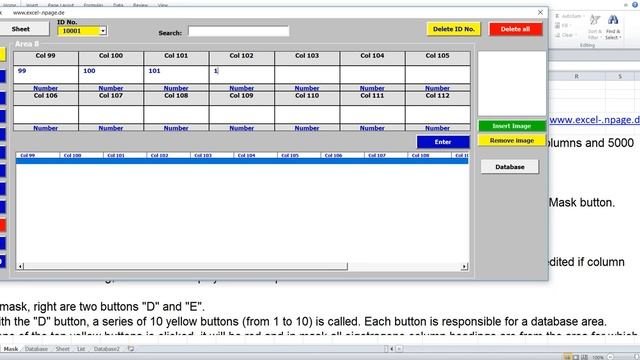Click the list's right scroll arrow
This screenshot has width=640, height=360.
tap(464, 267)
